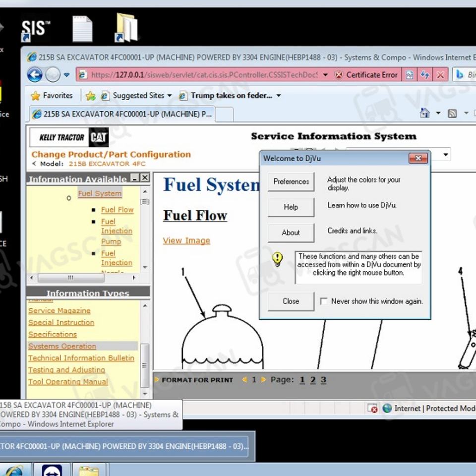Open the Trump takes on feder... favorite
Viewport: 476px width, 476px height.
226,96
